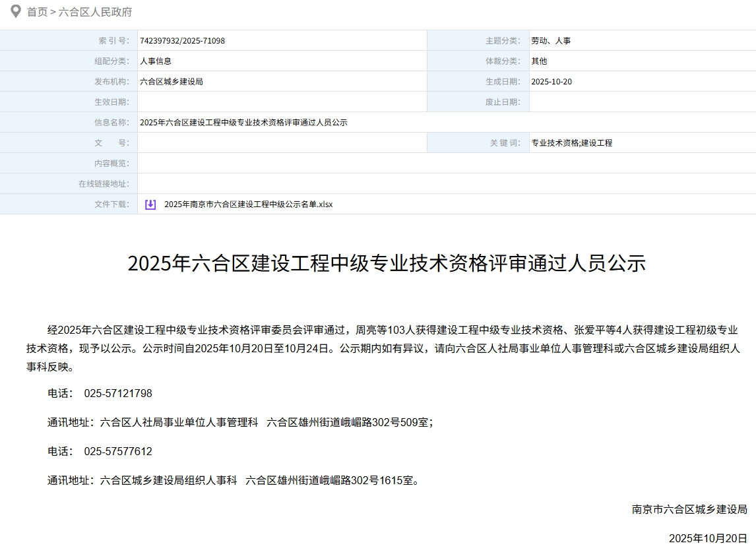
Task: Click 发布机构 value 六合区城乡建设局 in table
Action: point(171,82)
